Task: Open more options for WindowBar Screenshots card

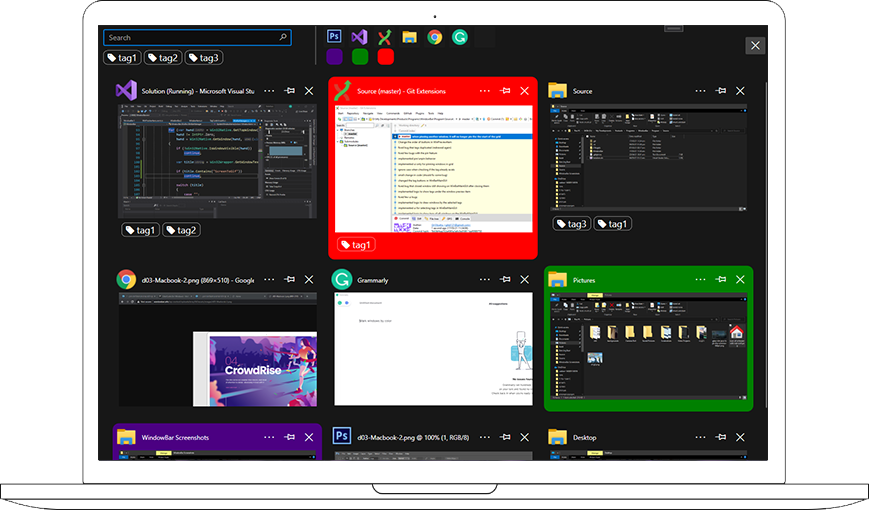Action: (269, 437)
